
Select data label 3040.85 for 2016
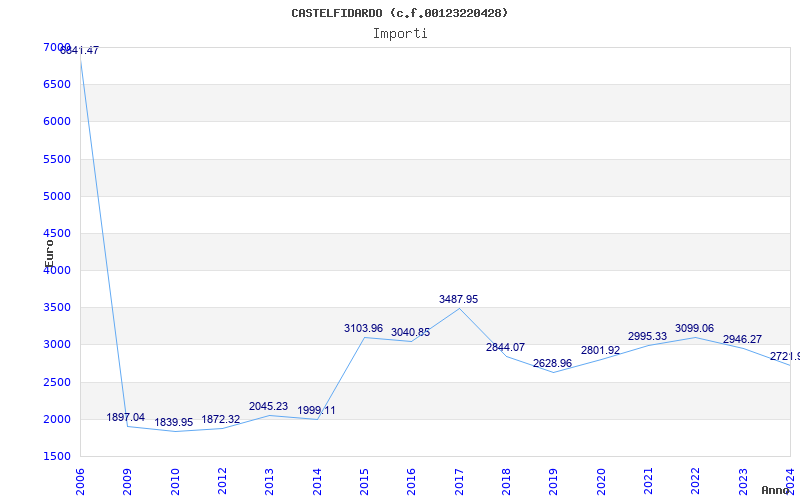(410, 333)
